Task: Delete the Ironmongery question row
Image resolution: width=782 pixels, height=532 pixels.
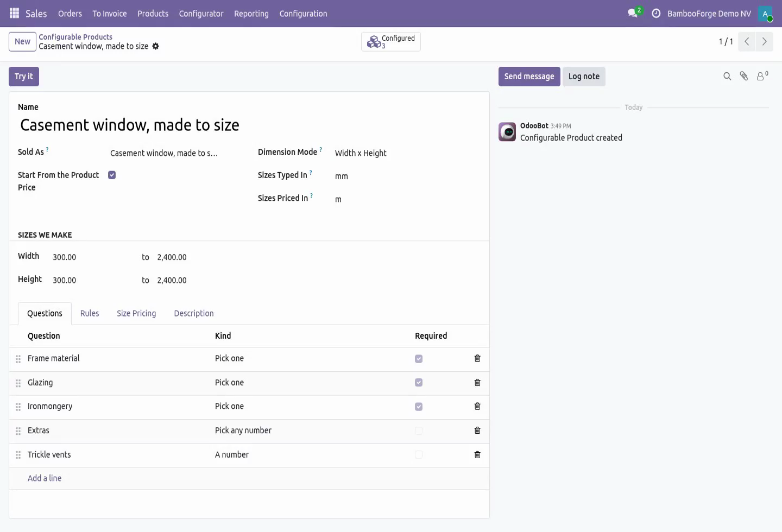Action: pos(477,407)
